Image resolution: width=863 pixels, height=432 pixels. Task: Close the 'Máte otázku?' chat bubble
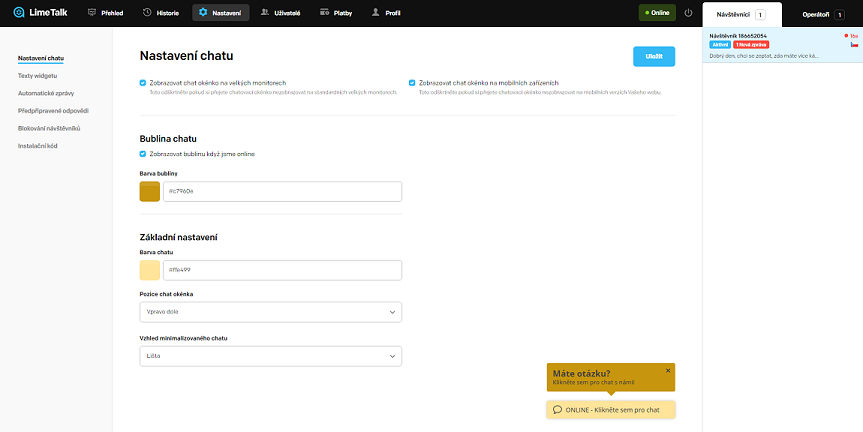coord(668,370)
